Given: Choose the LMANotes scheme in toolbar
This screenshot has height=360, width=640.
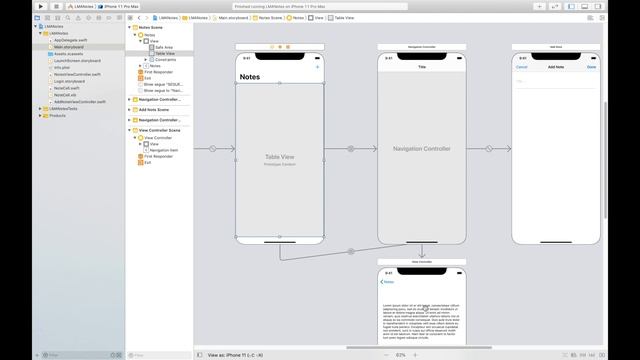Looking at the screenshot, I should click(81, 7).
